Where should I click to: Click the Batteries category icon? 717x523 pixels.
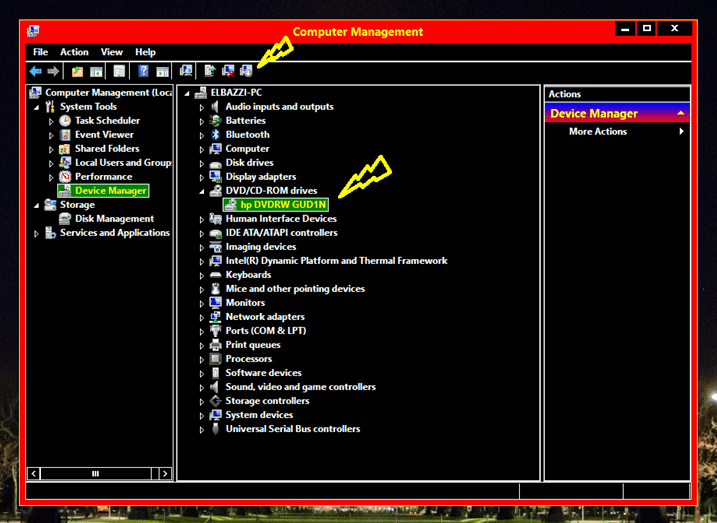[x=215, y=121]
